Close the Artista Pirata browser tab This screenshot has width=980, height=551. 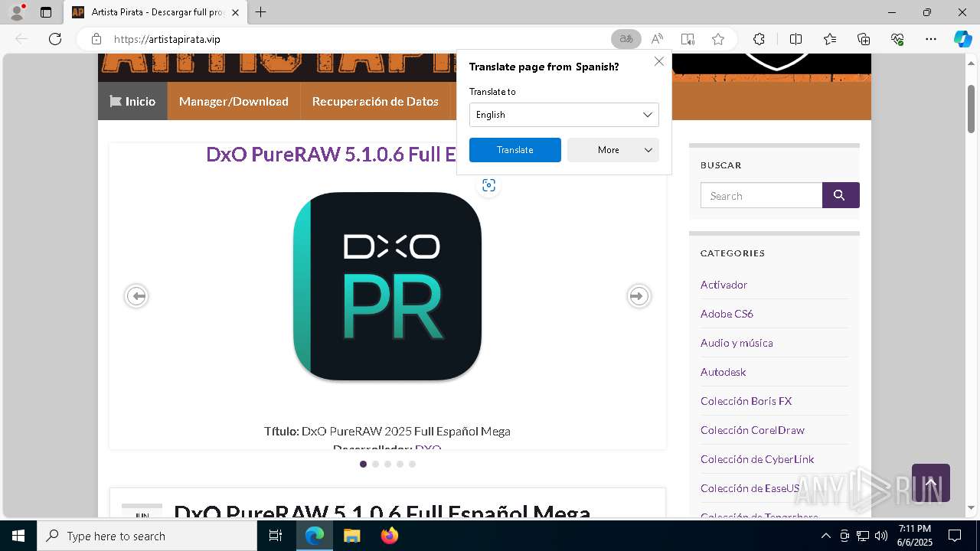click(236, 12)
